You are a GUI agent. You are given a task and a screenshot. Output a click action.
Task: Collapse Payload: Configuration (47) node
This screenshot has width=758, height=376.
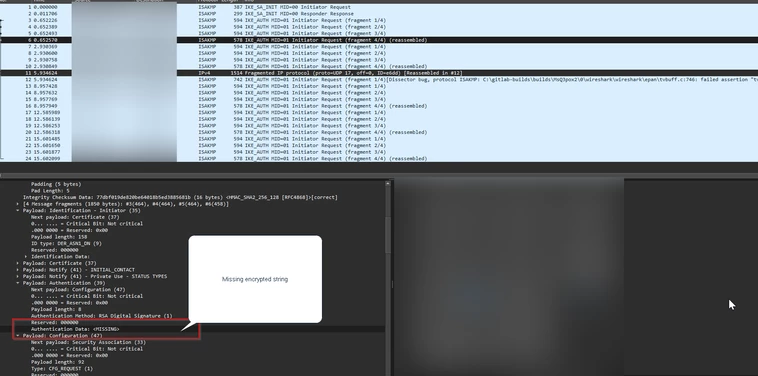18,335
